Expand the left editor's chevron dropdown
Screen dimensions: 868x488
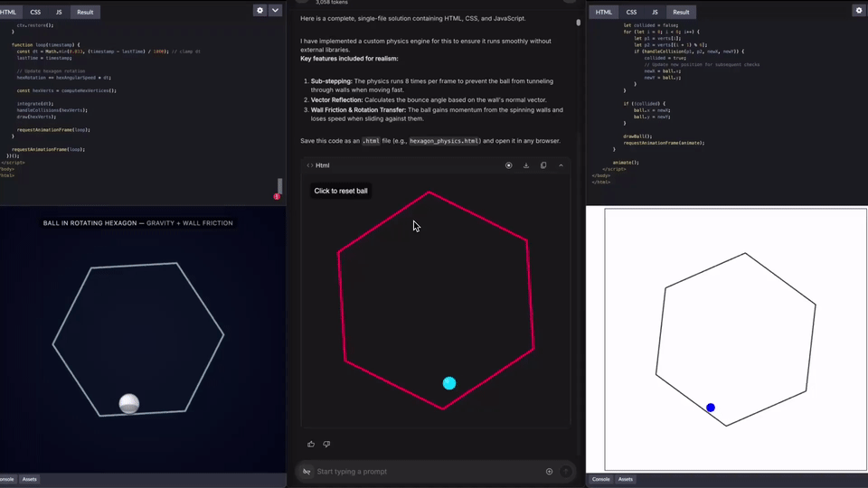point(276,11)
